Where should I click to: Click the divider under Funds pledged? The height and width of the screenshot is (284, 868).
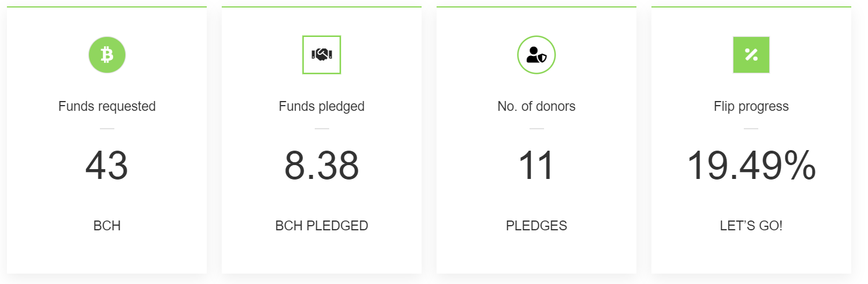[322, 128]
